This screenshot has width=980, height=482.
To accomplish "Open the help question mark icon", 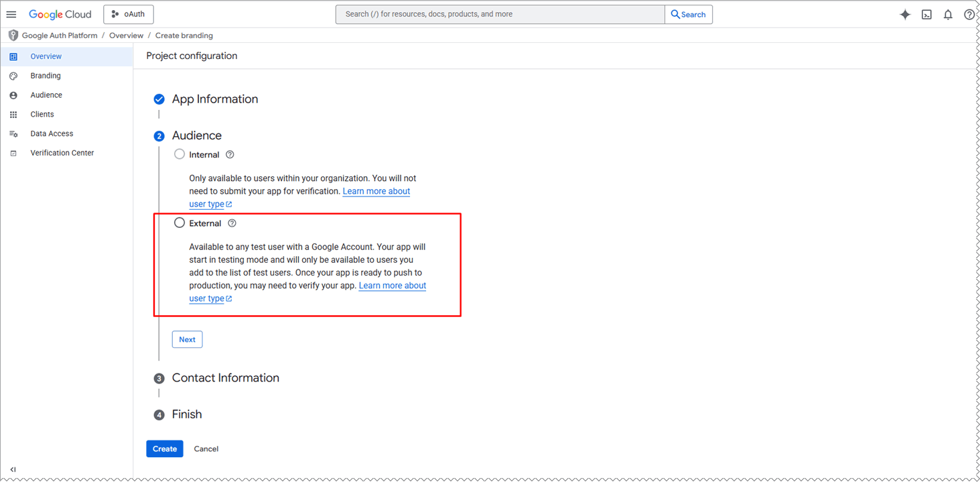I will [x=969, y=14].
